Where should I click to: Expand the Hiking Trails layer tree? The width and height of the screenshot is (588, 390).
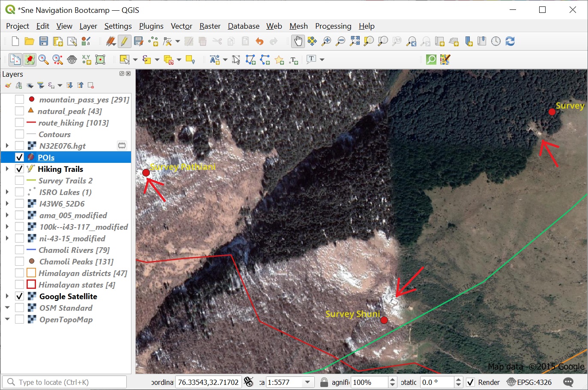pyautogui.click(x=7, y=169)
